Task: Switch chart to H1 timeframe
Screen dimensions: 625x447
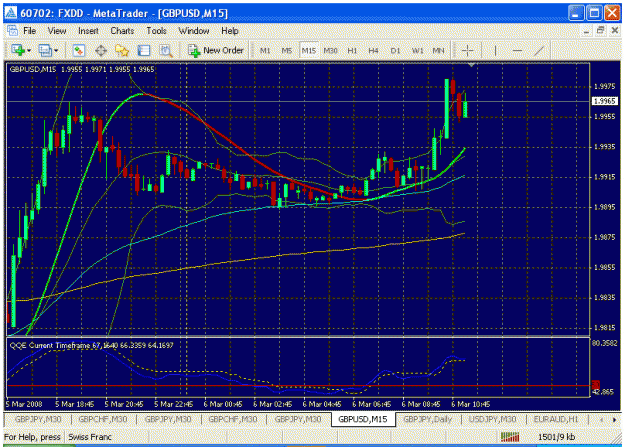Action: [352, 51]
